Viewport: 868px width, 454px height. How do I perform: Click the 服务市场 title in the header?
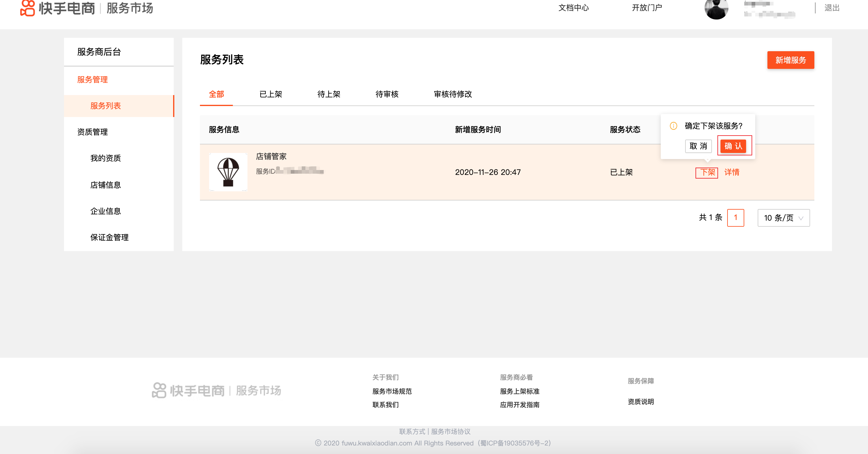(130, 8)
